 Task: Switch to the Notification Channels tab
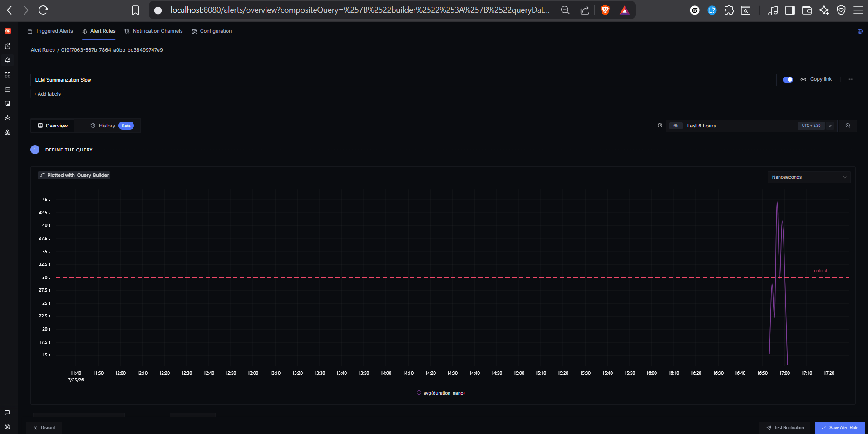coord(153,31)
